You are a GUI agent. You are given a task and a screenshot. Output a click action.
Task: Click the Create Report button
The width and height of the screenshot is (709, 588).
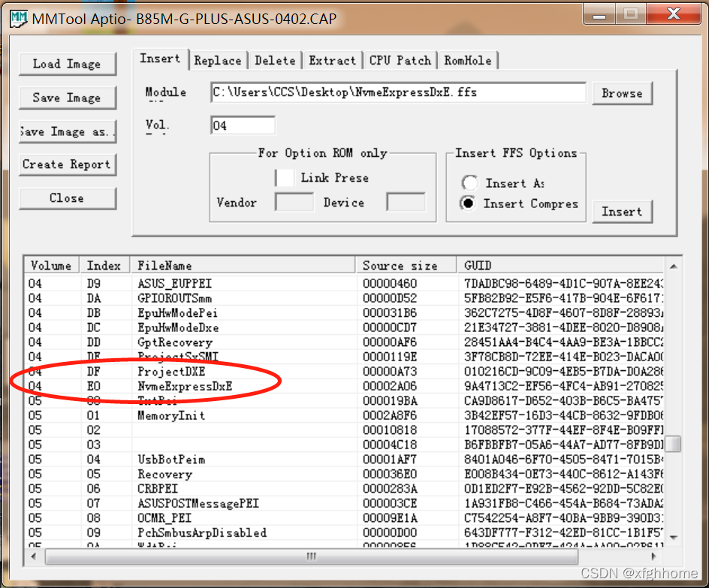68,164
